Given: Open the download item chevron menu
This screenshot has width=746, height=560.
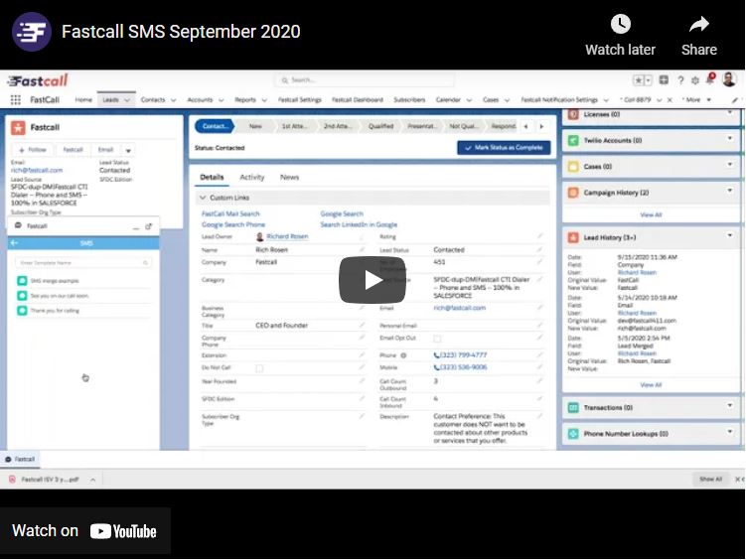Looking at the screenshot, I should tap(92, 480).
